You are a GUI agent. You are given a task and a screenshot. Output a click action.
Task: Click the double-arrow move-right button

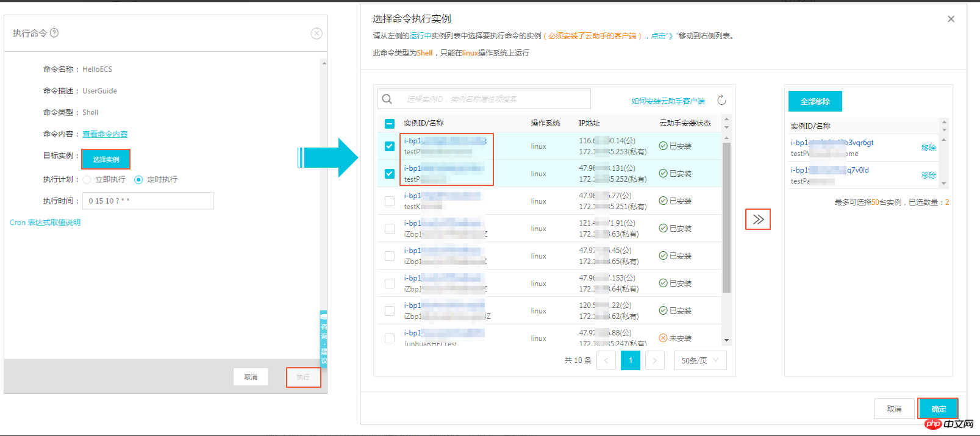pyautogui.click(x=758, y=220)
